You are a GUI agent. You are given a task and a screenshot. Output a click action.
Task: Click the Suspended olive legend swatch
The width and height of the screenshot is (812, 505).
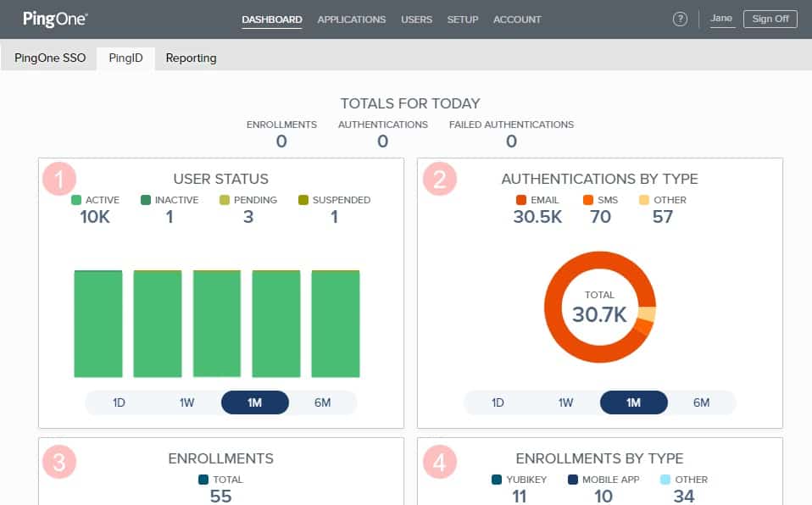pos(303,200)
